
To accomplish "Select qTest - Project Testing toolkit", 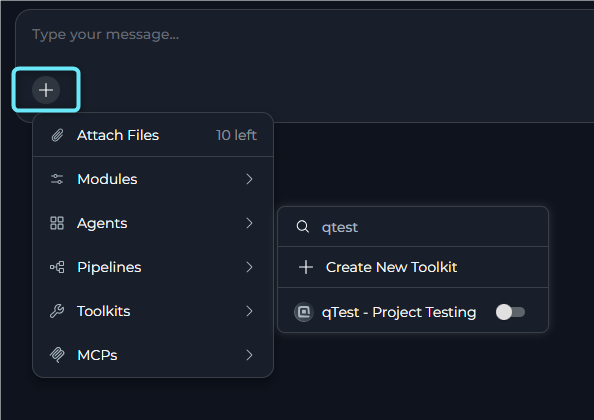I will 413,312.
